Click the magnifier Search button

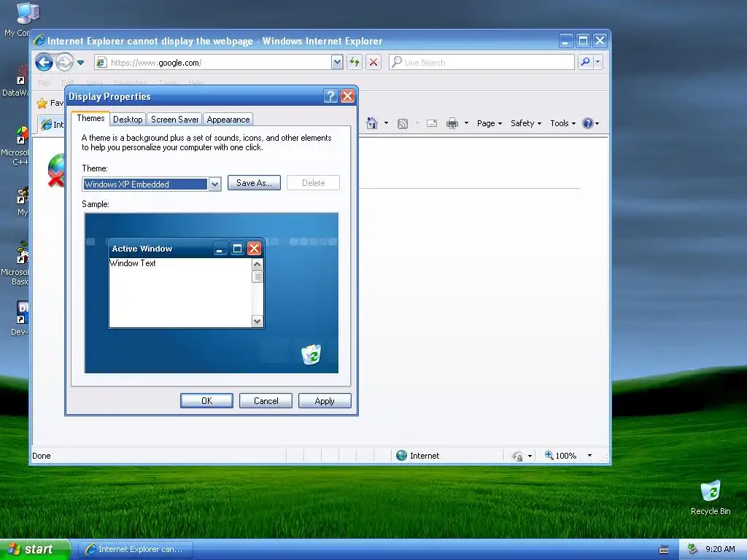(585, 63)
